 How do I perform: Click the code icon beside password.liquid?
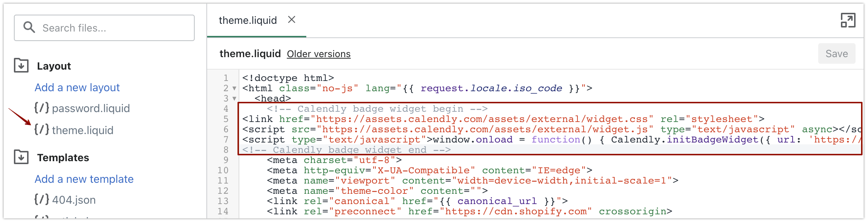point(42,108)
